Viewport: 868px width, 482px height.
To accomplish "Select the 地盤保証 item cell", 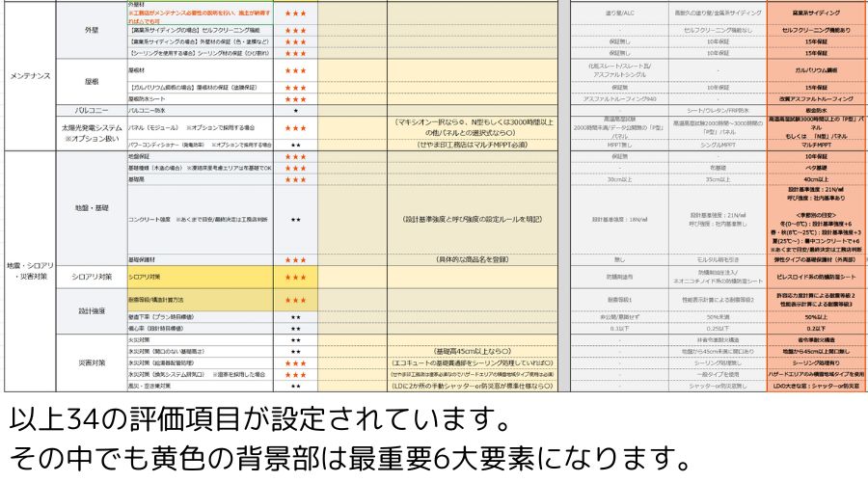I will (201, 156).
